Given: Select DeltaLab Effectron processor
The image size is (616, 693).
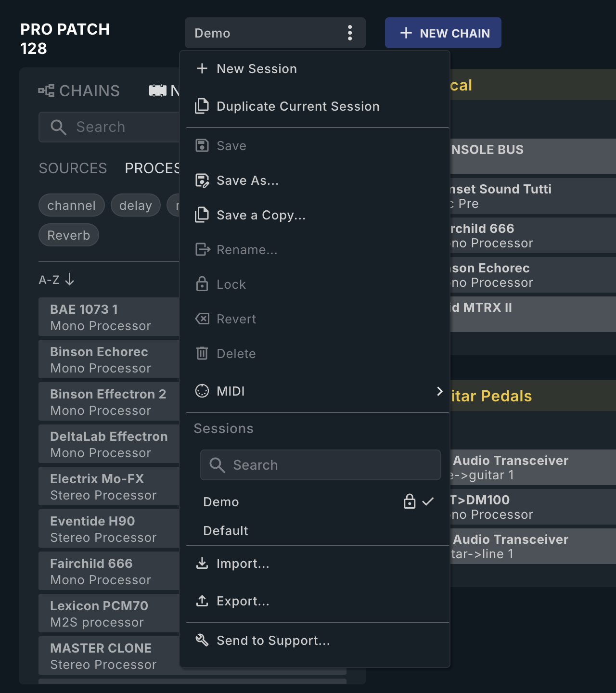Looking at the screenshot, I should [109, 444].
